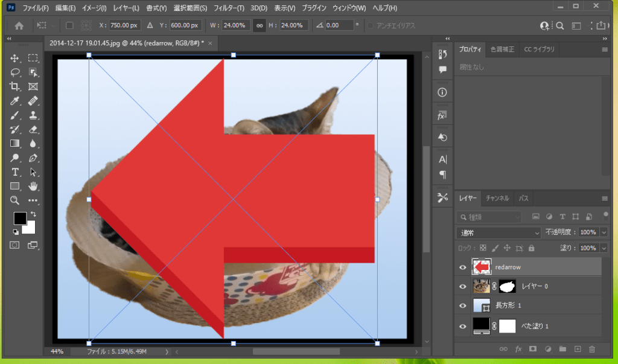Click the delete layer trash icon

tap(591, 349)
